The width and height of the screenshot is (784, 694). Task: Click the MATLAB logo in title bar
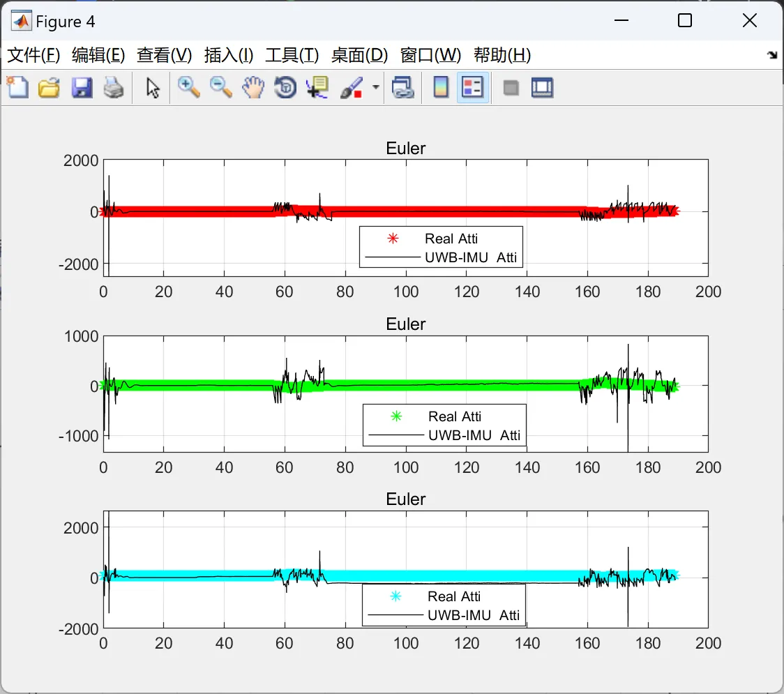point(22,21)
